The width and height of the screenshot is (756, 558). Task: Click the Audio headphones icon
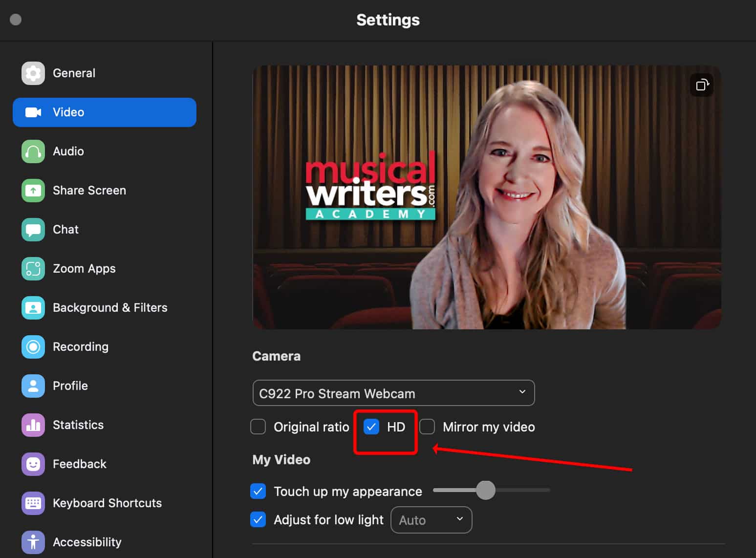(33, 151)
